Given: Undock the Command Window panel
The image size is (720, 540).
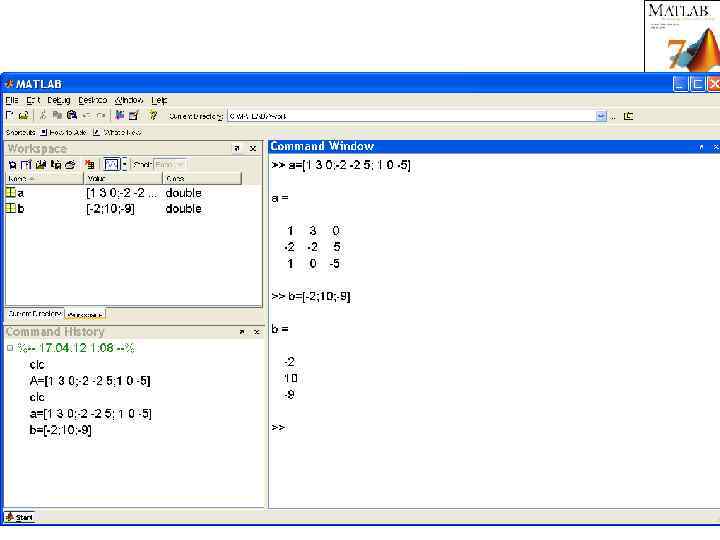Looking at the screenshot, I should click(701, 147).
